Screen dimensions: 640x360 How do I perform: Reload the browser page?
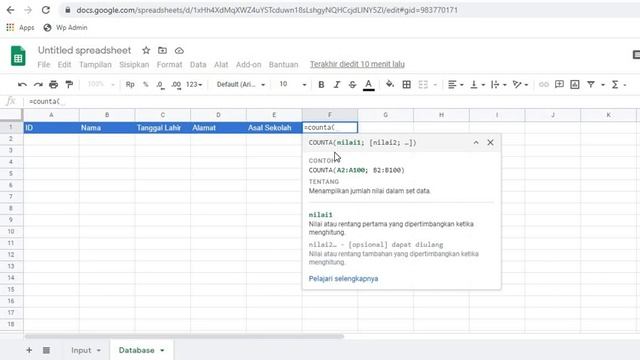46,10
